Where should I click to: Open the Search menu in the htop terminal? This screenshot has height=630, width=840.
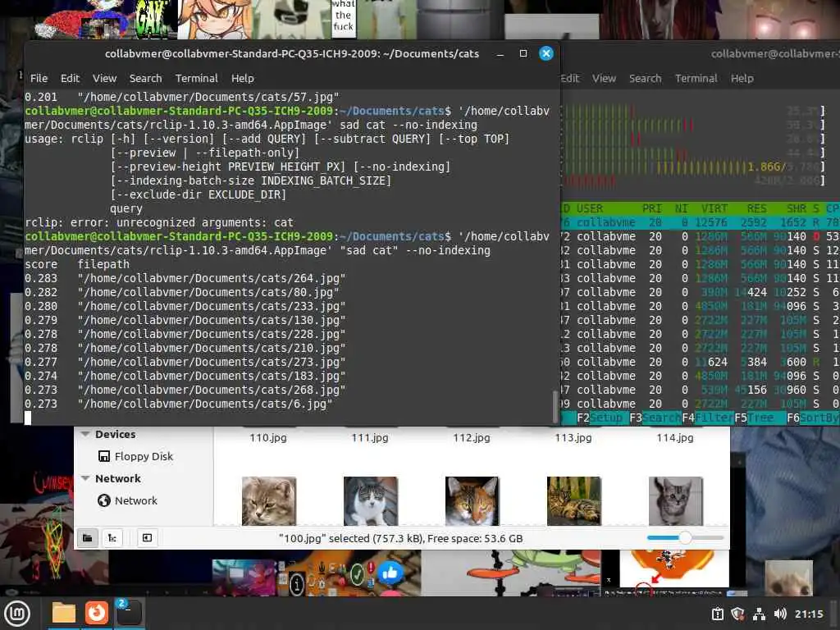pyautogui.click(x=645, y=78)
